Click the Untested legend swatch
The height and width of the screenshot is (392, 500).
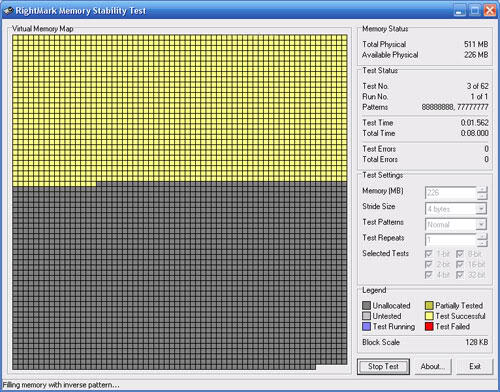click(366, 316)
